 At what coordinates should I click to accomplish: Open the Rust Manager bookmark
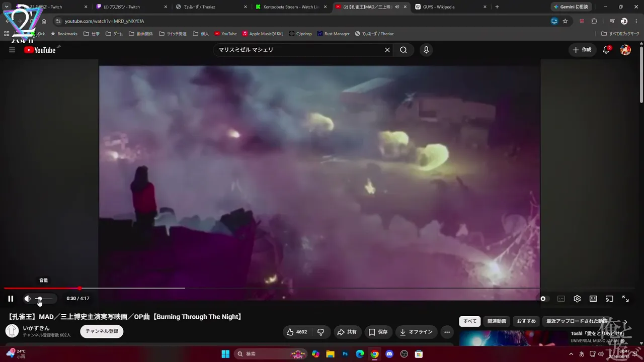333,34
